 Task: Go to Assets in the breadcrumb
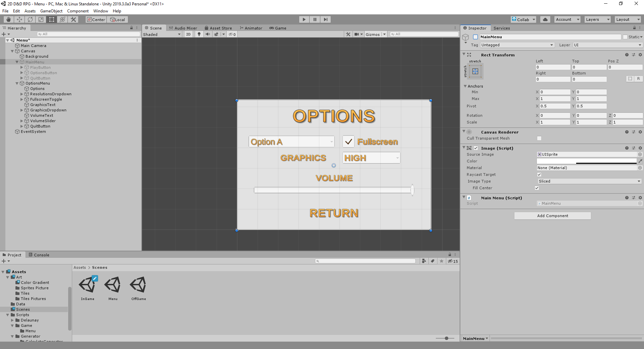[x=80, y=267]
